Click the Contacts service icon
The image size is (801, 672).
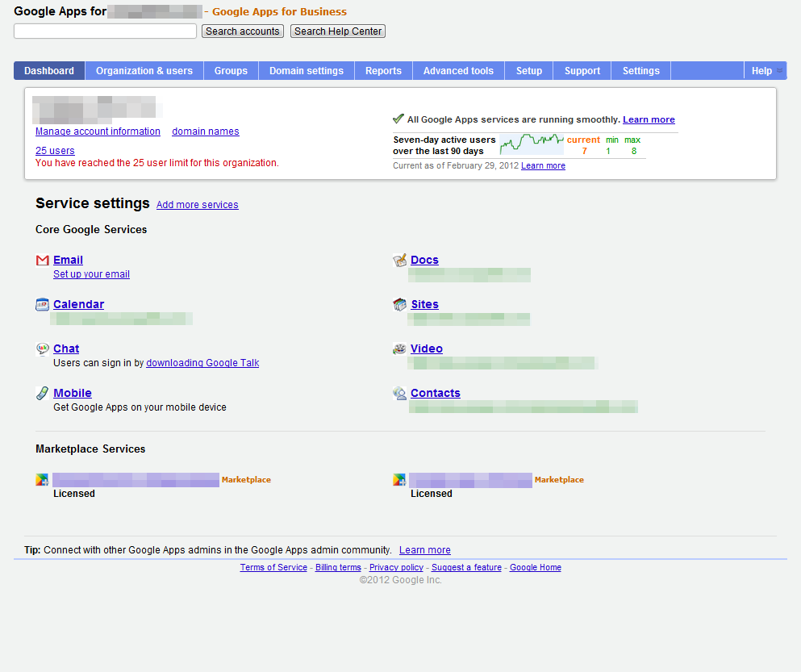coord(399,393)
